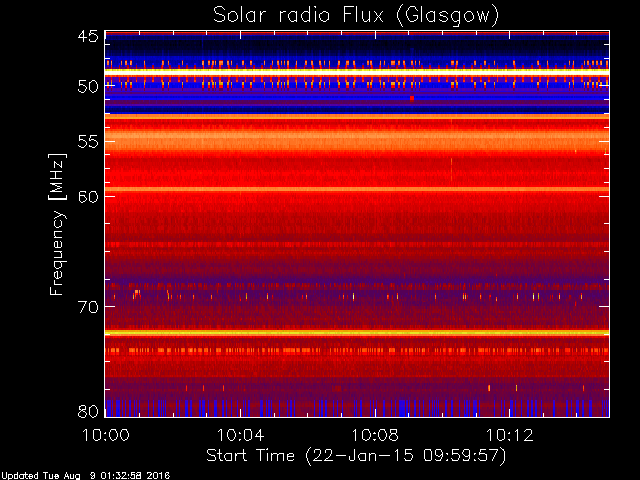The image size is (640, 480).
Task: Click the '55' frequency tick label
Action: 88,142
